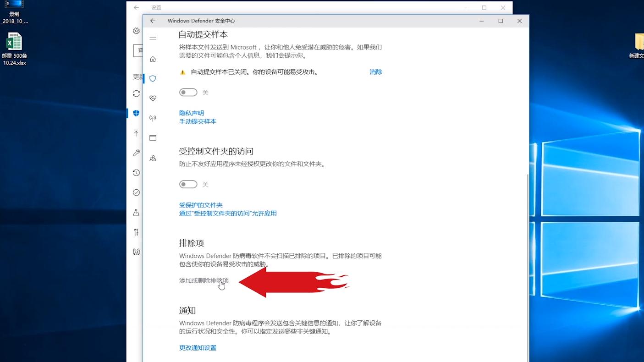Viewport: 644px width, 362px height.
Task: Click the 排除项 heading
Action: coord(191,243)
